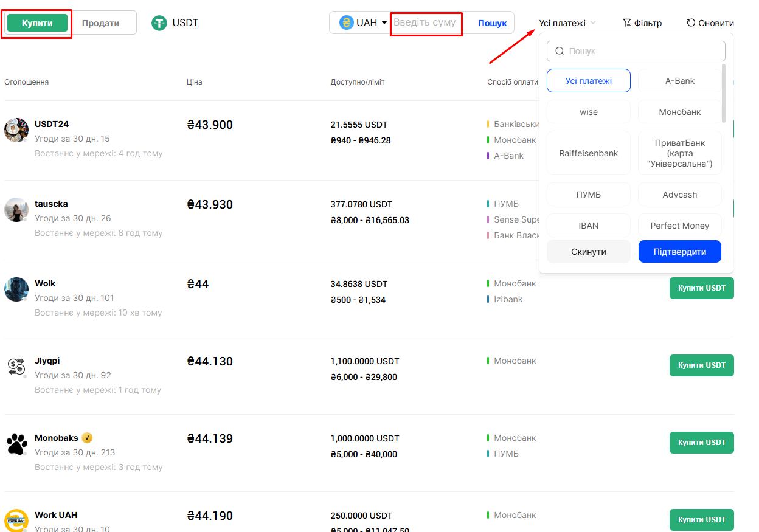Viewport: 759px width, 532px height.
Task: Click the payment list scrollbar
Action: [723, 93]
